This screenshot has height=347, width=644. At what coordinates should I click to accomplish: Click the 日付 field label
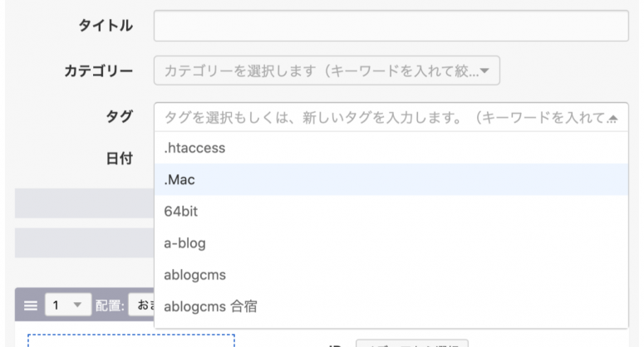click(x=120, y=159)
